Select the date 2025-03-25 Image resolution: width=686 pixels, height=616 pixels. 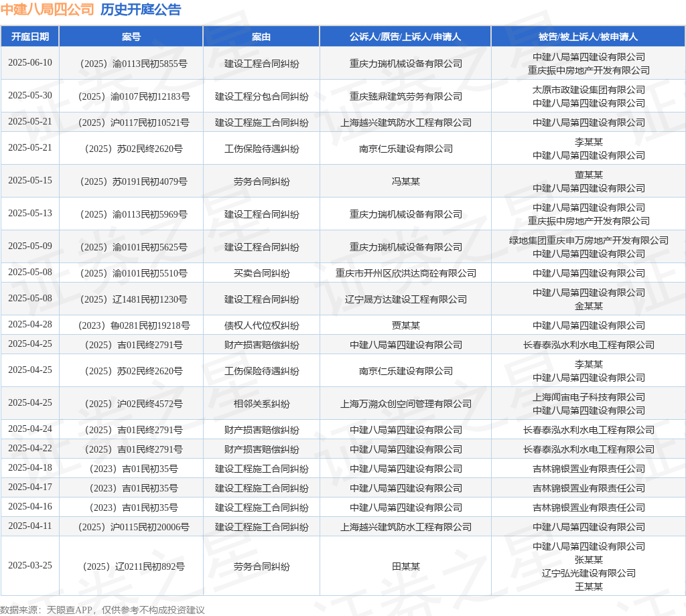29,565
